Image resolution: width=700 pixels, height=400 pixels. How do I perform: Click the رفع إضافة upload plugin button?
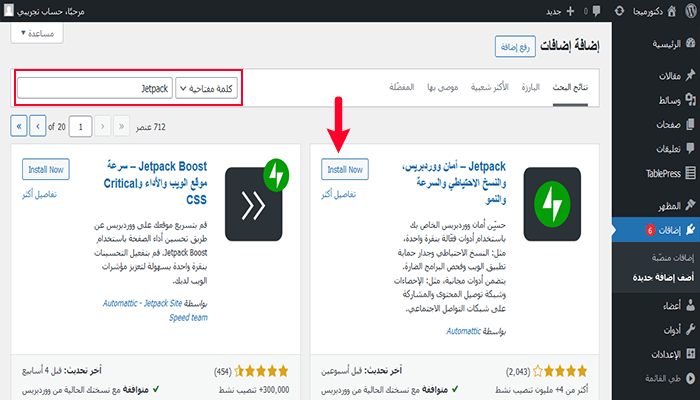coord(515,47)
